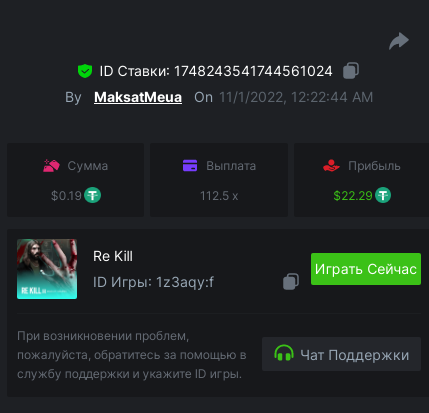Click the bet ID number 1748243541744561024
The height and width of the screenshot is (413, 429).
[x=253, y=71]
